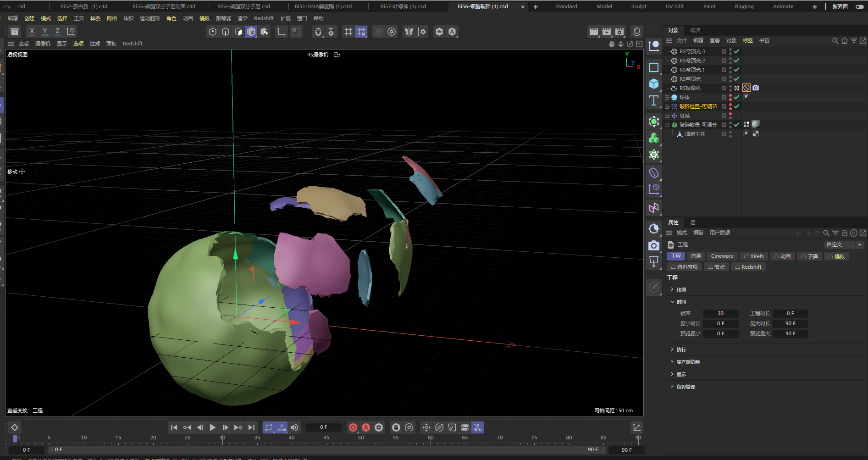Image resolution: width=868 pixels, height=460 pixels.
Task: Open the 子弹 project tab
Action: click(809, 256)
